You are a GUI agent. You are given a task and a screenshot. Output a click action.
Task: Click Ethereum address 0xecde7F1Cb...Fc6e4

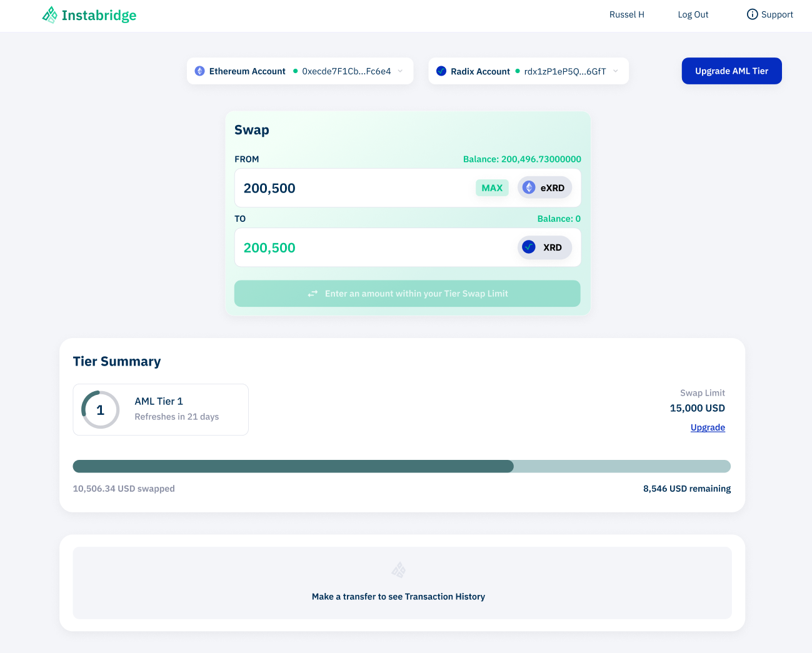point(346,71)
